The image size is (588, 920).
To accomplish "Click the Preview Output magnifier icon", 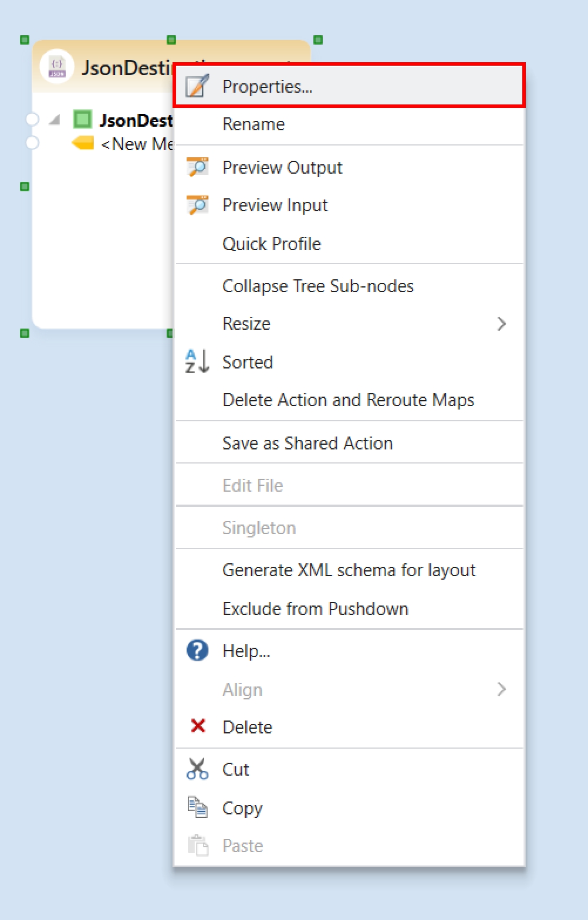I will (x=197, y=167).
